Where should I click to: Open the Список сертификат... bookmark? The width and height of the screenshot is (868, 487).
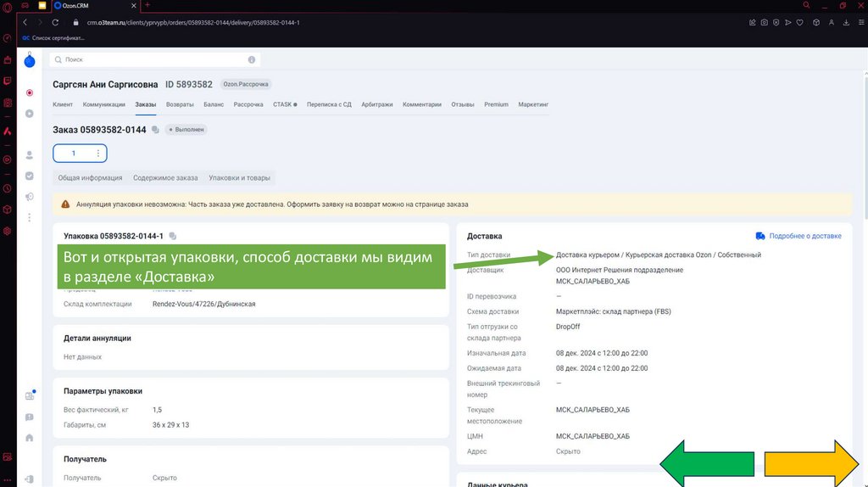click(53, 38)
